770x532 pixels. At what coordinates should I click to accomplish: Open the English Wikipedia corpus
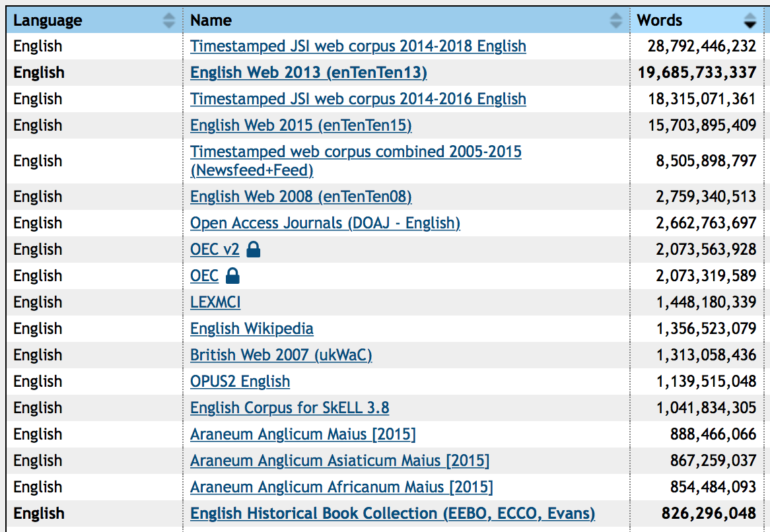point(252,329)
